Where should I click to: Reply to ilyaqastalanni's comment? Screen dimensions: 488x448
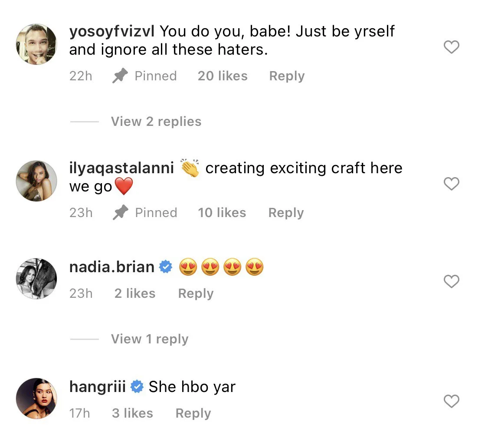[286, 213]
